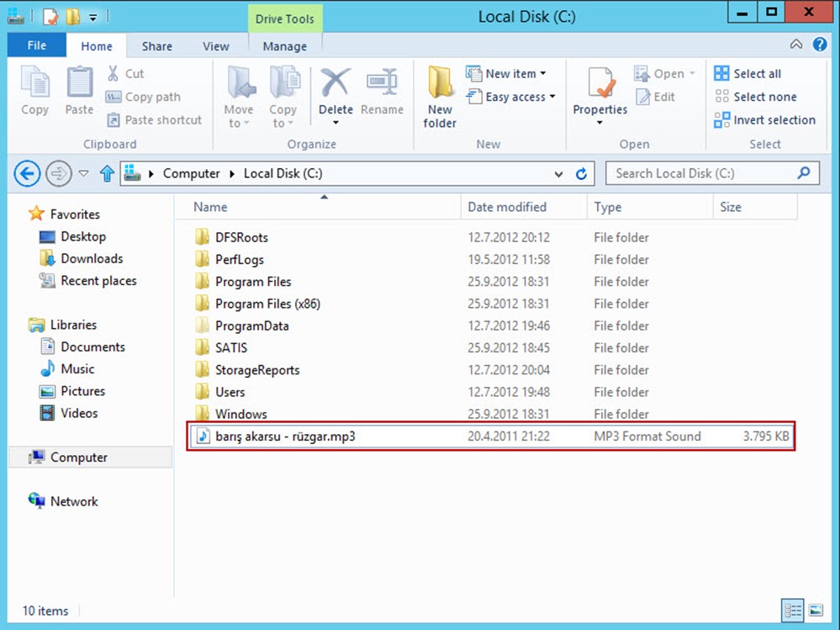The width and height of the screenshot is (840, 630).
Task: Open Properties via checkmark icon
Action: (600, 85)
